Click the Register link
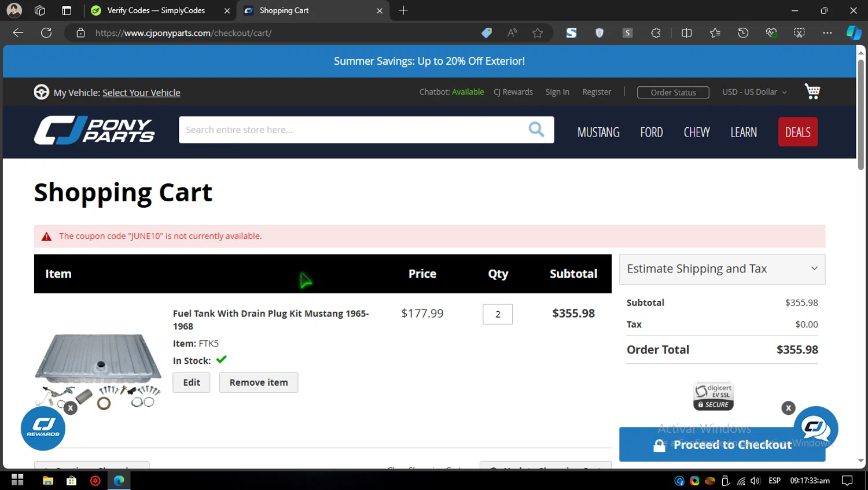The image size is (868, 490). pos(597,92)
